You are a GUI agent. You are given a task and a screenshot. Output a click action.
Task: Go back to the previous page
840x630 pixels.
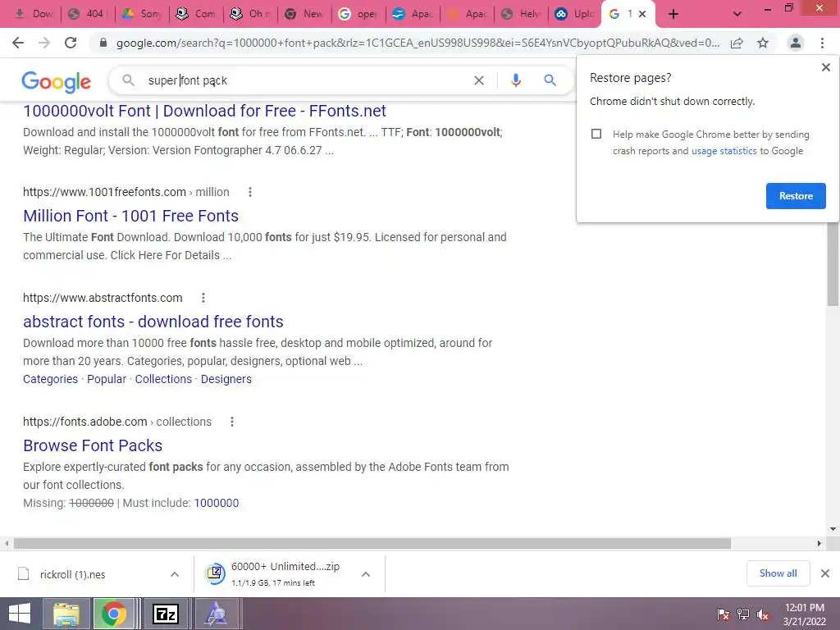pos(18,43)
